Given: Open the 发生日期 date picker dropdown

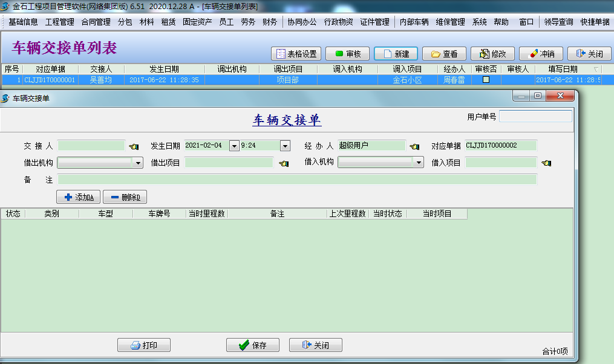Looking at the screenshot, I should pos(234,146).
